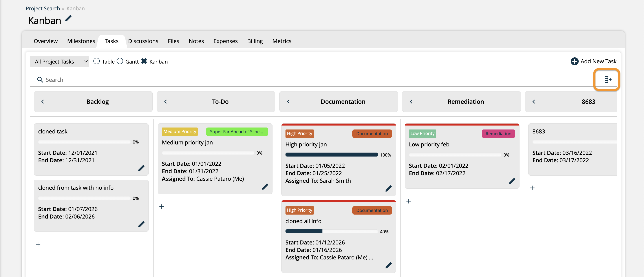Edit the High priority jan card
Viewport: 644px width, 277px height.
point(389,188)
